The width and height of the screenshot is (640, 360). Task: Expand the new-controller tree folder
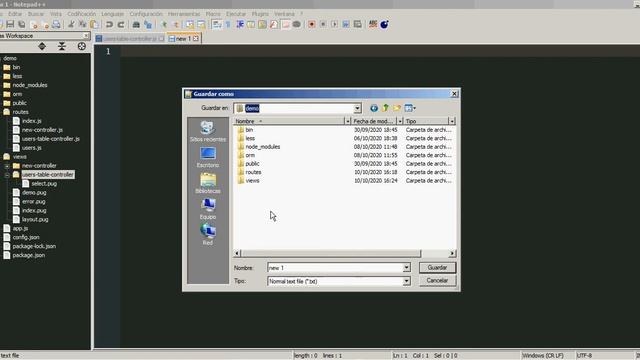7,166
